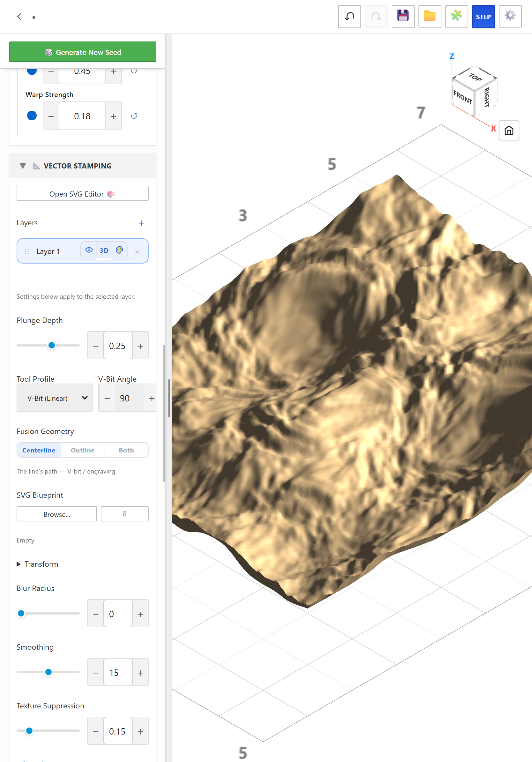Click blue dot toggle beside Warp Strength
Screen dimensions: 532x762
click(x=32, y=116)
